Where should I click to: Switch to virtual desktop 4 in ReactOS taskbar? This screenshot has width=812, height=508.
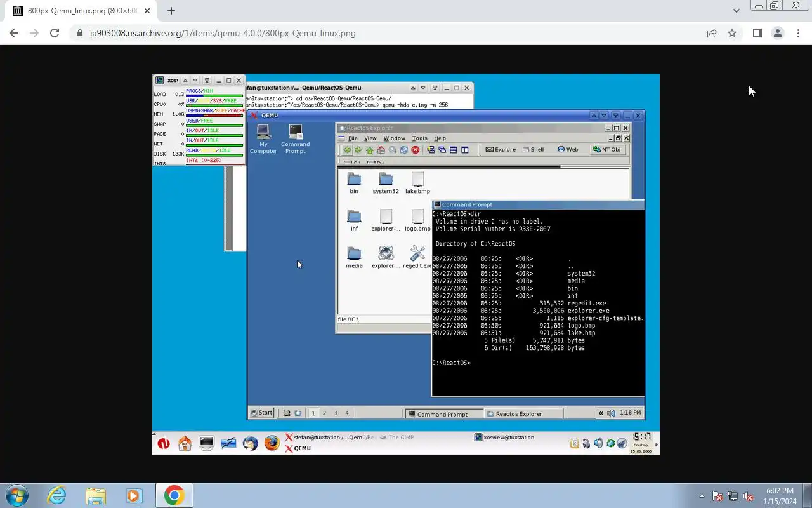point(347,413)
